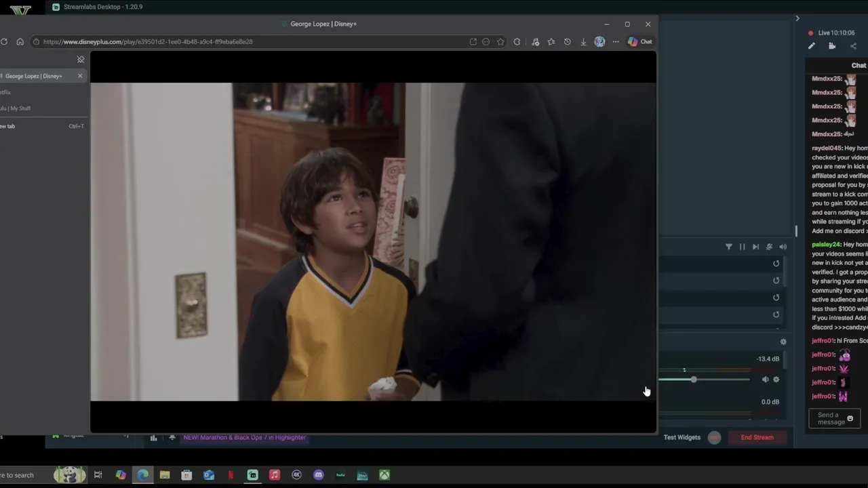Click the share stream icon
868x488 pixels.
point(853,46)
